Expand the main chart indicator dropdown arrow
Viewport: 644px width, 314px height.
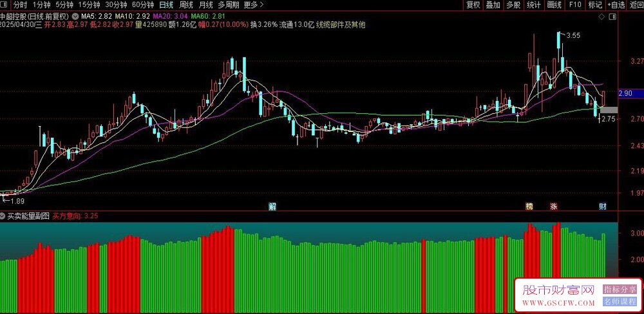tap(75, 17)
